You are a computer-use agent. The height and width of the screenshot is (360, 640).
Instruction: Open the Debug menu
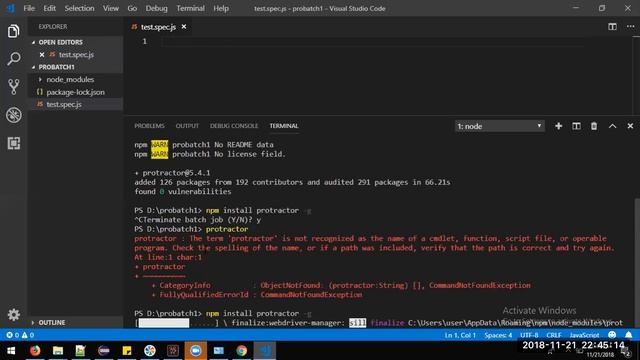tap(156, 8)
